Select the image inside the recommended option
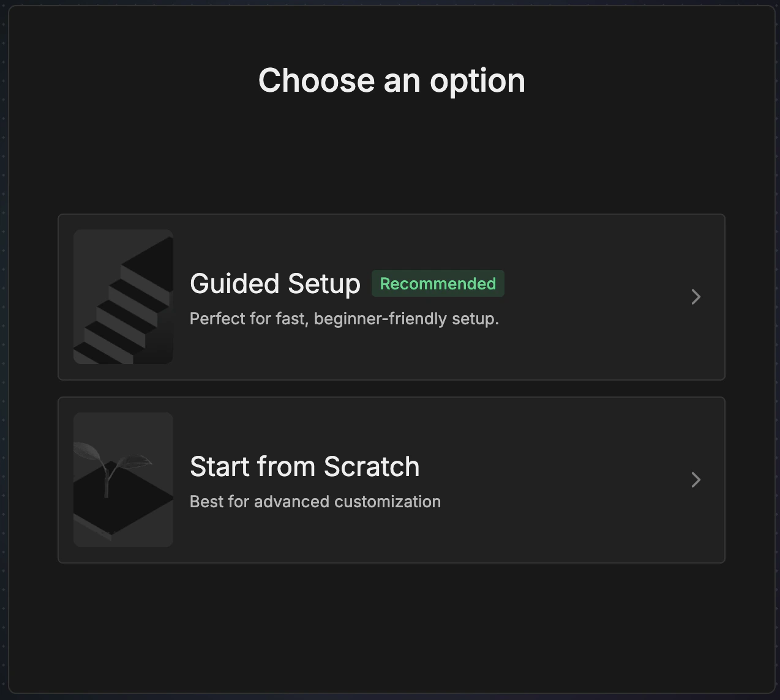 (122, 296)
